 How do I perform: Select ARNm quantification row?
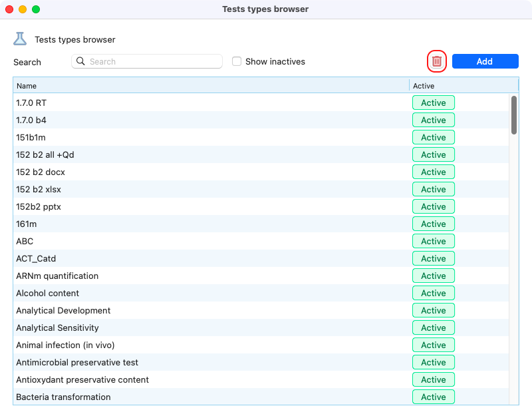(x=261, y=276)
